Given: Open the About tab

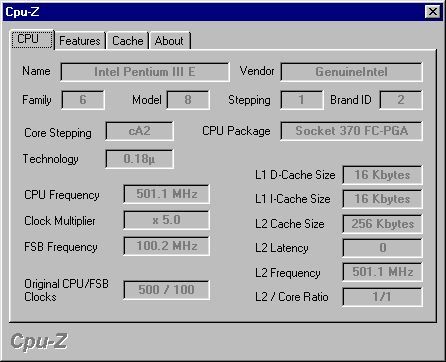Looking at the screenshot, I should [x=169, y=41].
